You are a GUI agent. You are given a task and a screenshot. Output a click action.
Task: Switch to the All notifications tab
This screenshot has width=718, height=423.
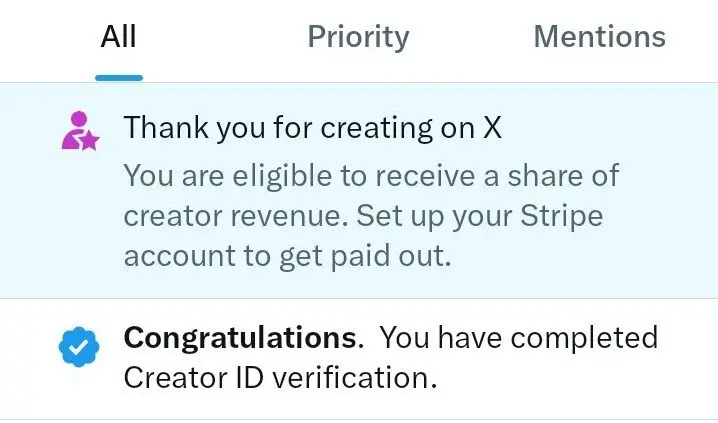tap(118, 37)
